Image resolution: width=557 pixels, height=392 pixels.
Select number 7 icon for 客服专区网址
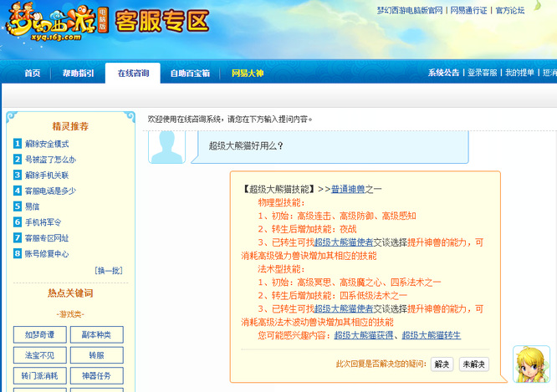pos(18,237)
